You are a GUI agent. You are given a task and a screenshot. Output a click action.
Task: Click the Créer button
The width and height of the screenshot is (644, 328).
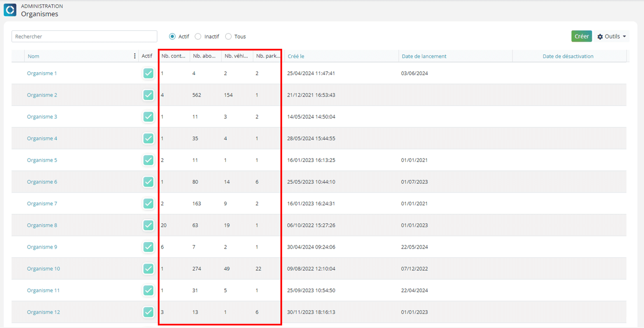582,36
